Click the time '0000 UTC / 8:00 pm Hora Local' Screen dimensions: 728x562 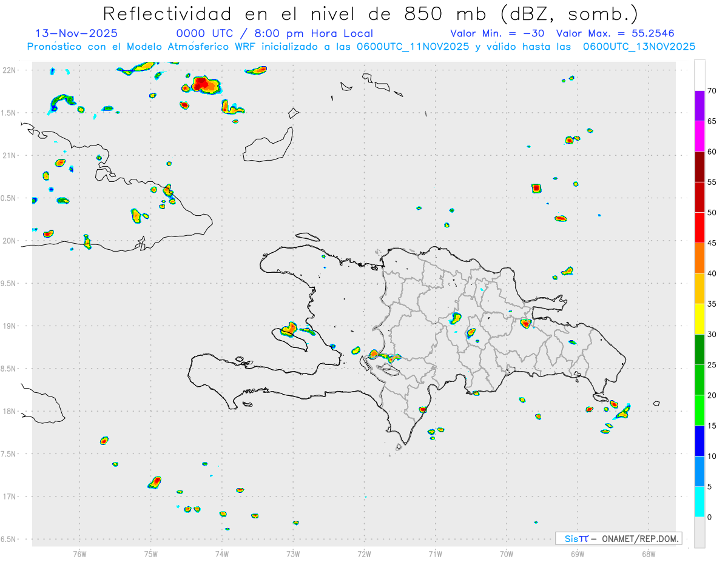275,33
